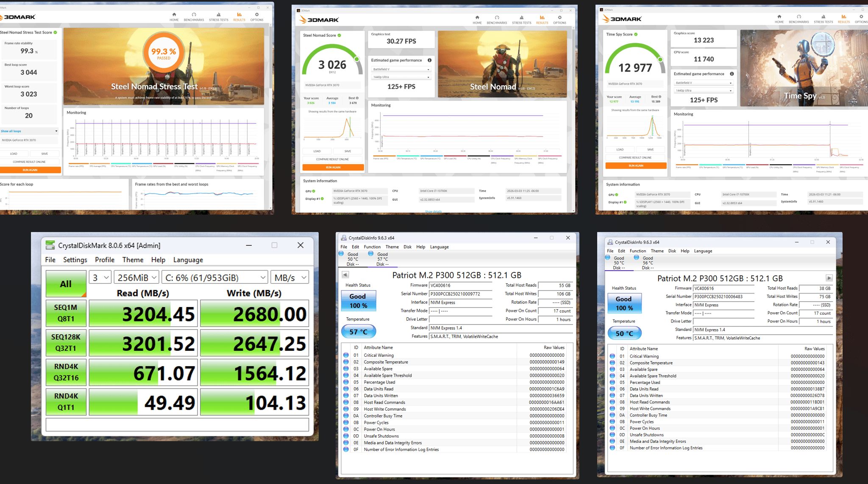Click Show details link under System information
This screenshot has height=484, width=868.
(433, 212)
